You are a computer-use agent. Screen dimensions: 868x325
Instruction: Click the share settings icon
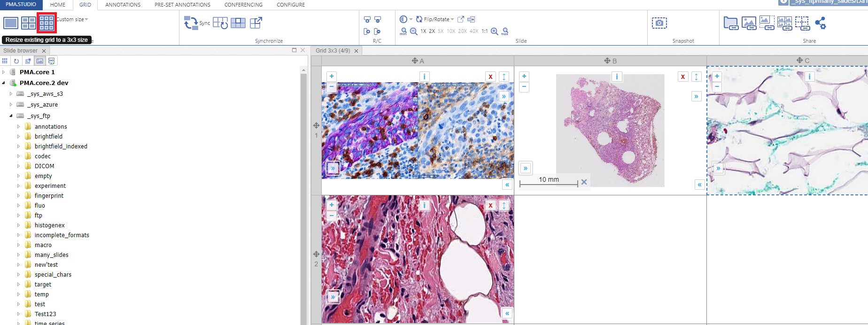coord(820,23)
